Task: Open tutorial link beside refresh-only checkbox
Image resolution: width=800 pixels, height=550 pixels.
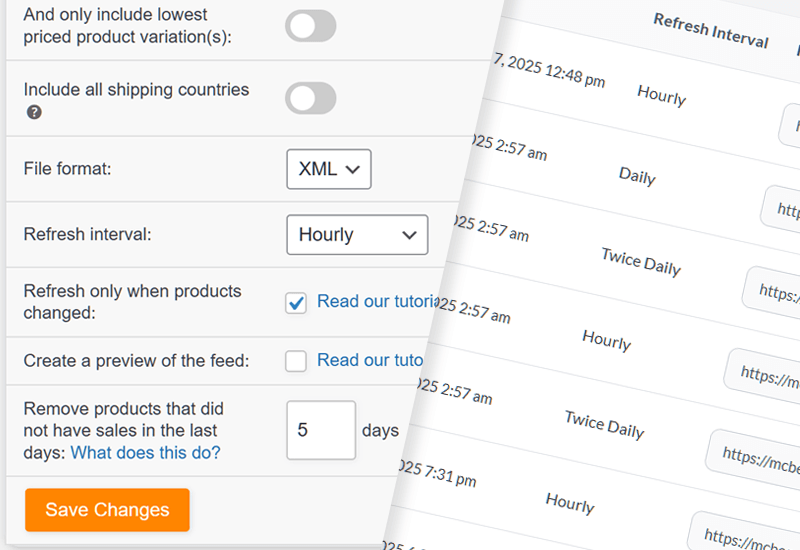Action: coord(376,301)
